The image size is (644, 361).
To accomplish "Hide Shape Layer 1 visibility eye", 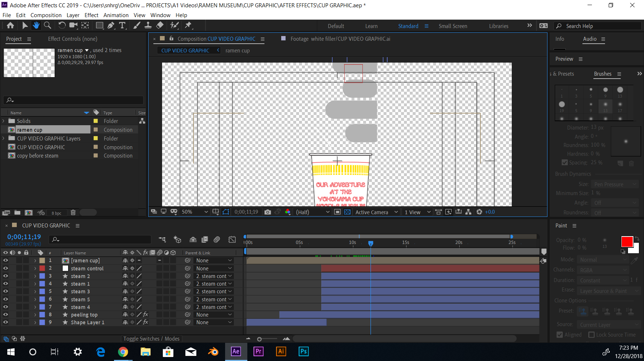I will click(x=5, y=322).
